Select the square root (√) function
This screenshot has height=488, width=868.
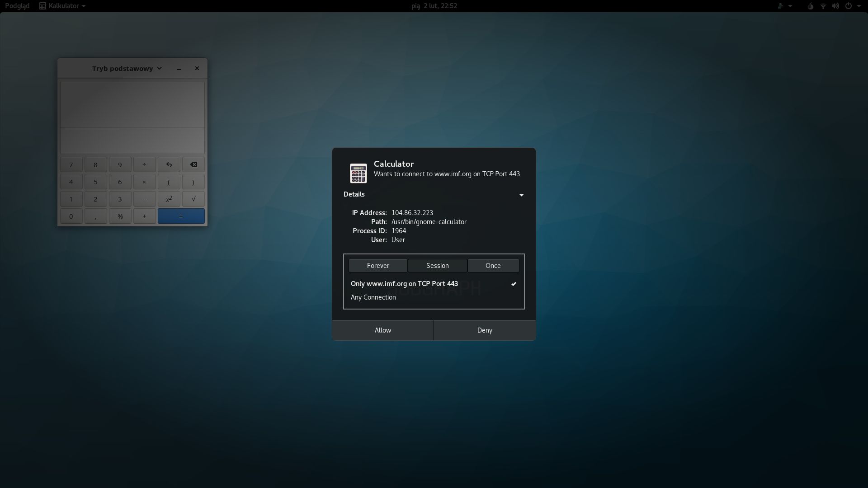click(x=193, y=198)
